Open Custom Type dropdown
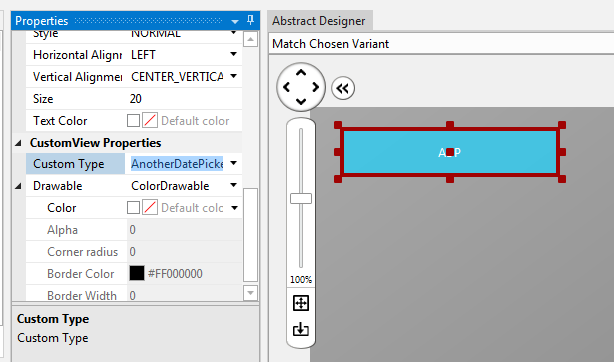This screenshot has width=614, height=362. (234, 163)
